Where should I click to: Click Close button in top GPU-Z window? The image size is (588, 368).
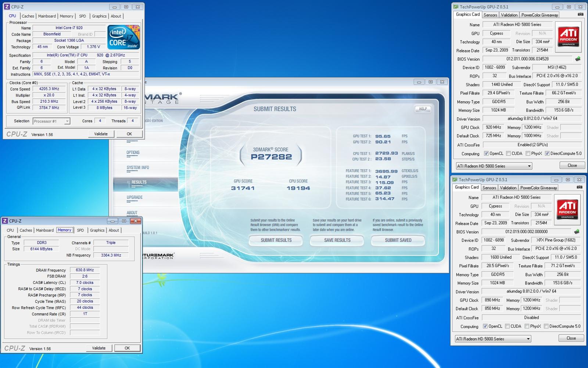pyautogui.click(x=572, y=166)
